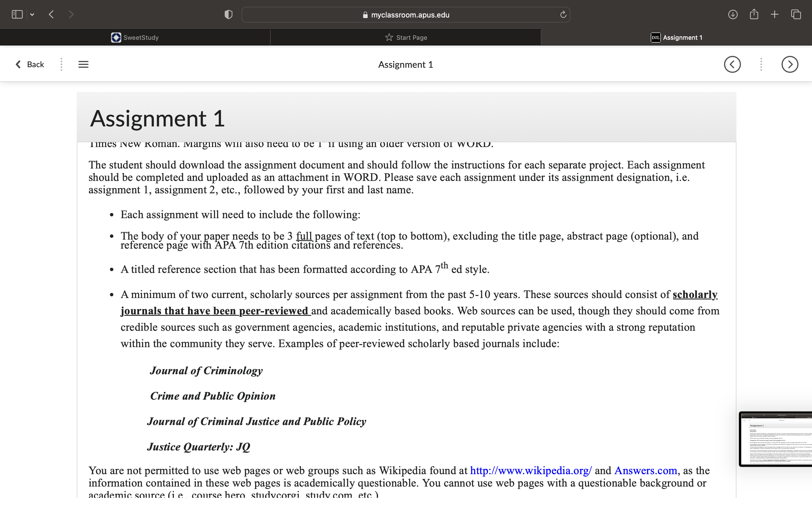Click the 'Journal of Criminology' text

pos(206,371)
